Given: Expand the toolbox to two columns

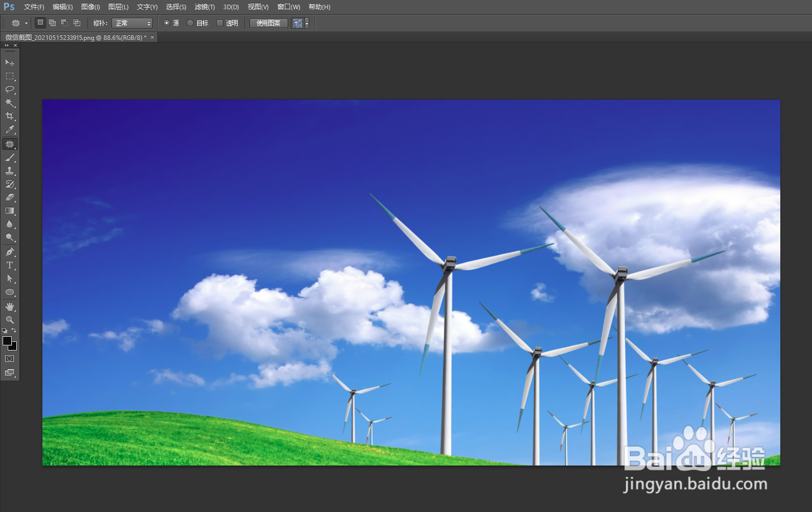Looking at the screenshot, I should click(x=7, y=45).
